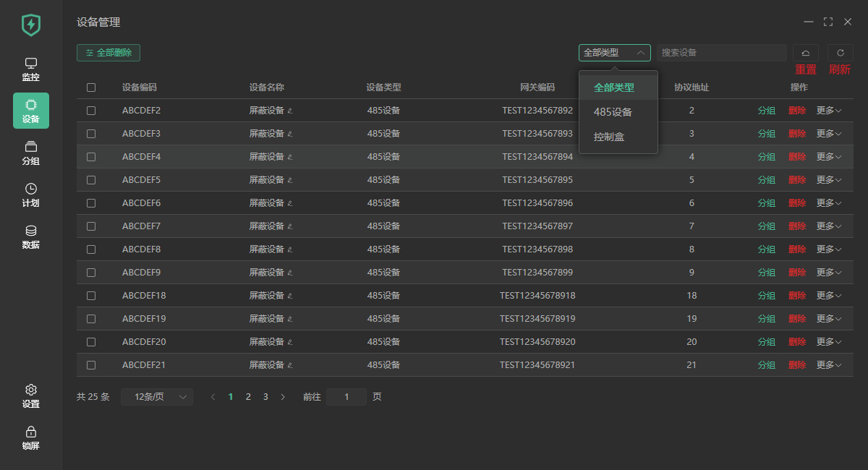868x470 pixels.
Task: Go to the 计划 schedule section
Action: tap(31, 195)
